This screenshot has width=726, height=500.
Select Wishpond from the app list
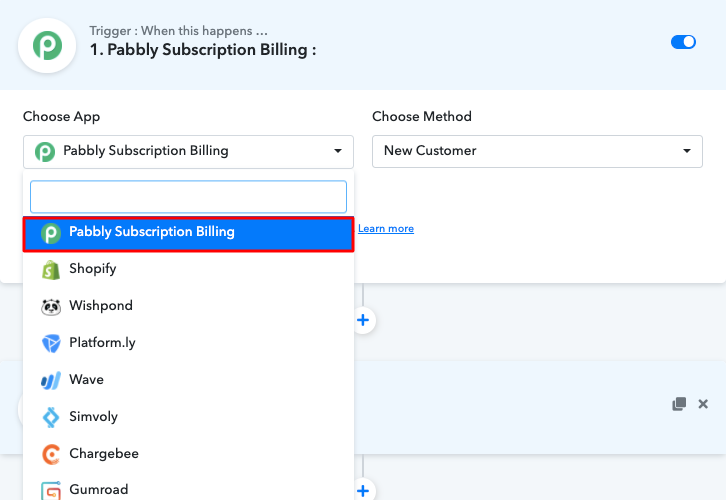(188, 306)
